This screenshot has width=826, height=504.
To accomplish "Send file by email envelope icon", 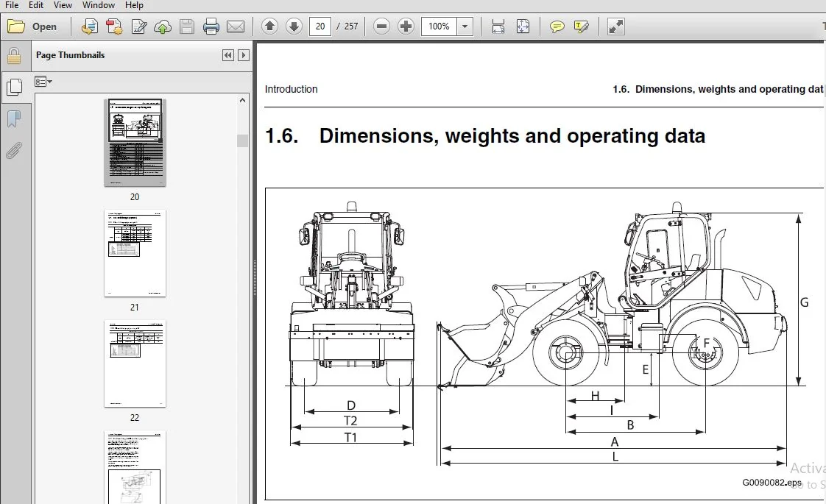I will coord(236,26).
